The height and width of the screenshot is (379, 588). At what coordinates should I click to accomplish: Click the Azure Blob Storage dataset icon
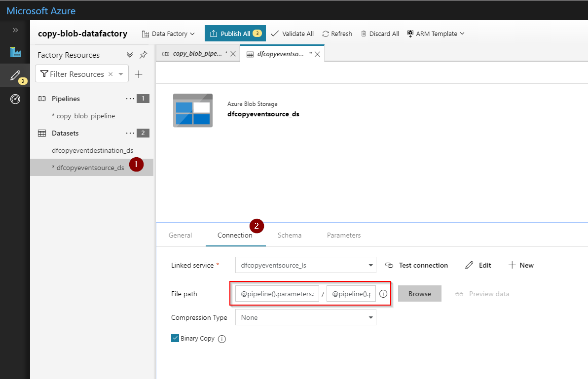point(193,110)
